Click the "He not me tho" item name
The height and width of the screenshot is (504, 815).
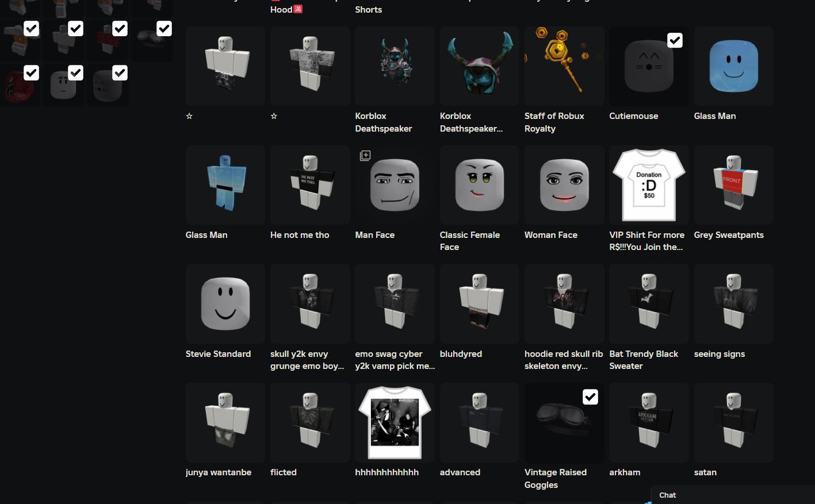pyautogui.click(x=300, y=235)
